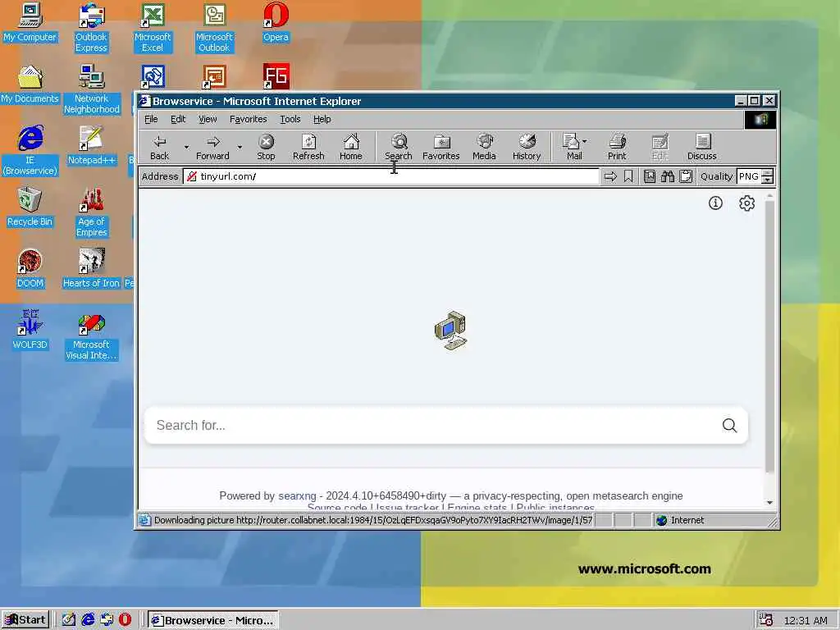Click the info icon on the SearXNG page

click(x=715, y=203)
